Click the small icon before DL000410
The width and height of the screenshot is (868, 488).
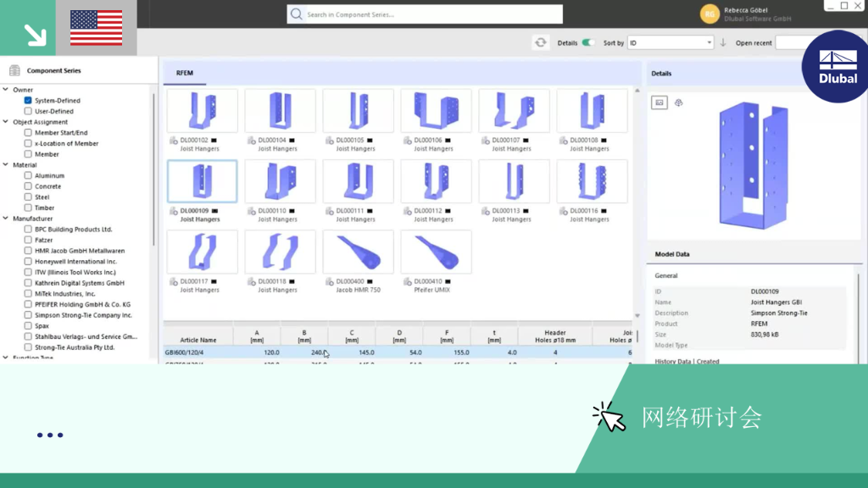tap(408, 281)
